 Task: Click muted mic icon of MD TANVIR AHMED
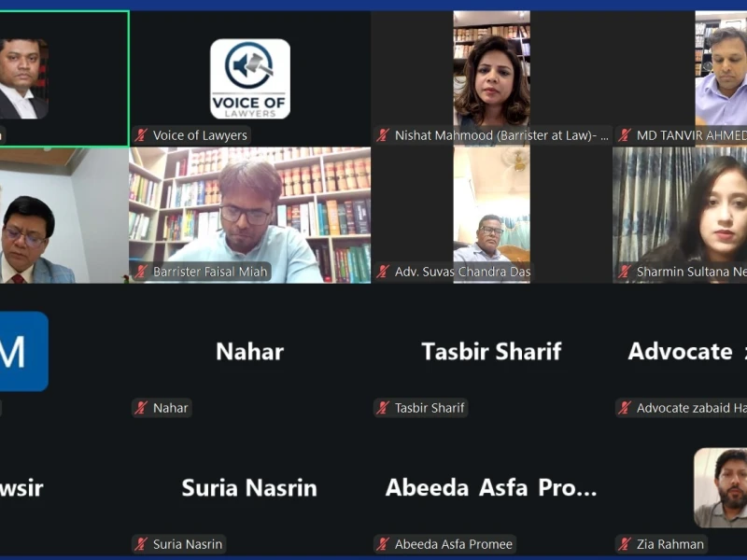click(625, 135)
